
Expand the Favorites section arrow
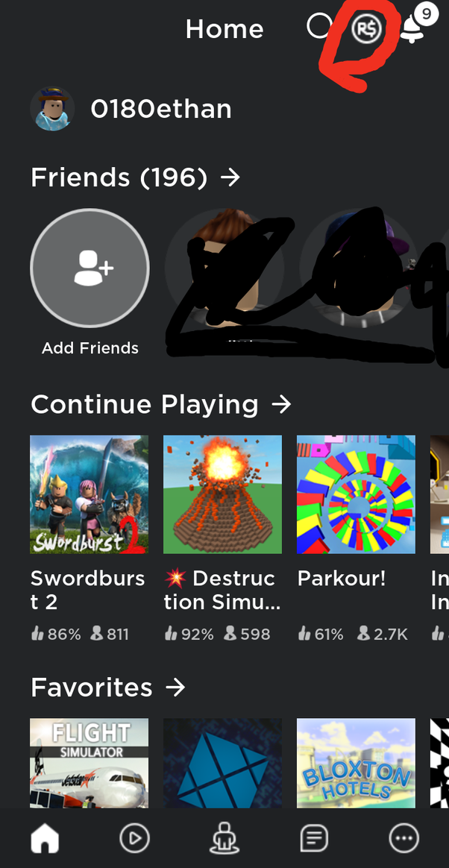pyautogui.click(x=175, y=688)
